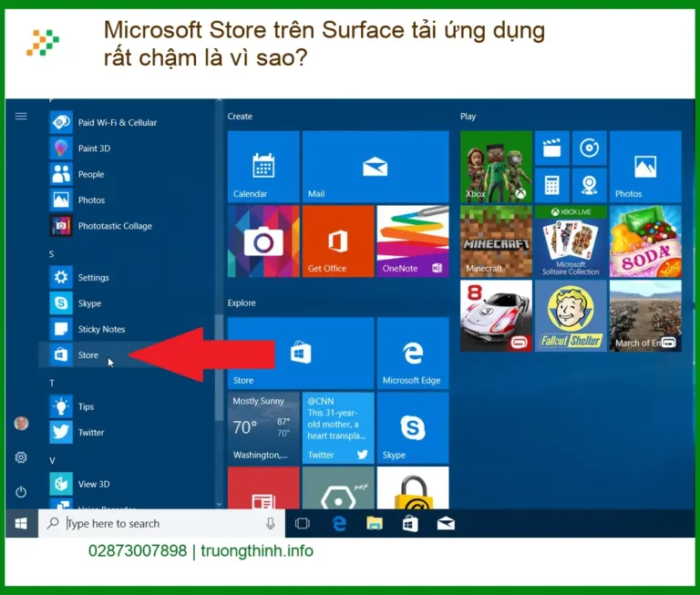
Task: Open the Calendar tile
Action: pos(263,167)
